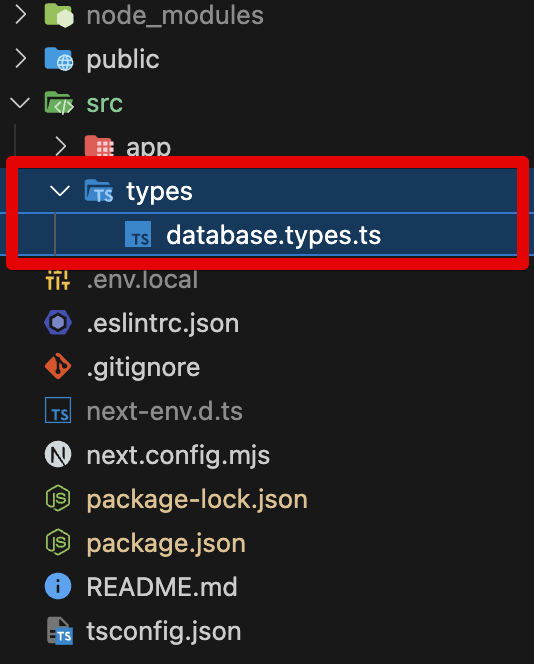
Task: Click the git icon beside .gitignore
Action: 58,366
